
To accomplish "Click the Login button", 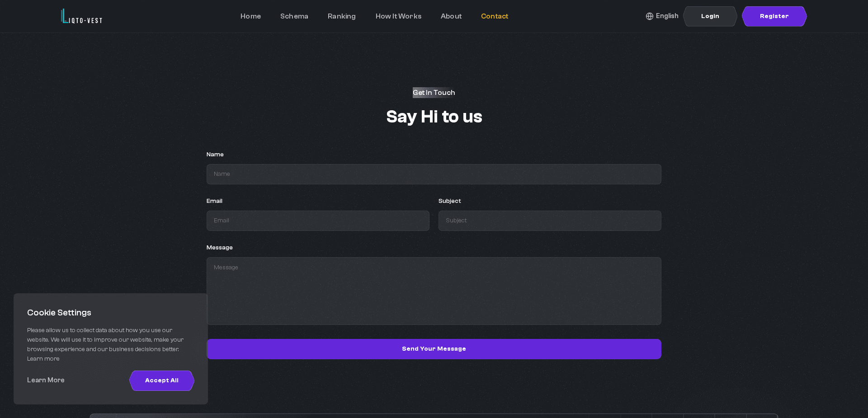I will click(x=710, y=16).
